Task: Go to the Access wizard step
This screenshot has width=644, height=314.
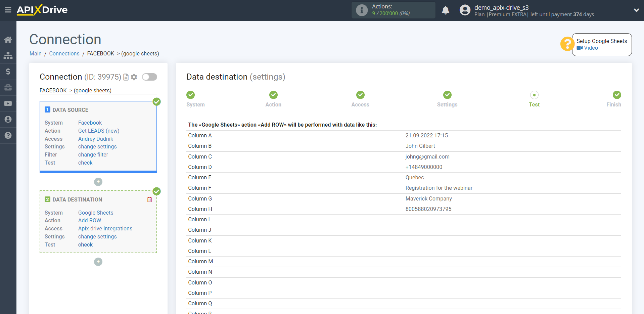Action: pos(360,95)
